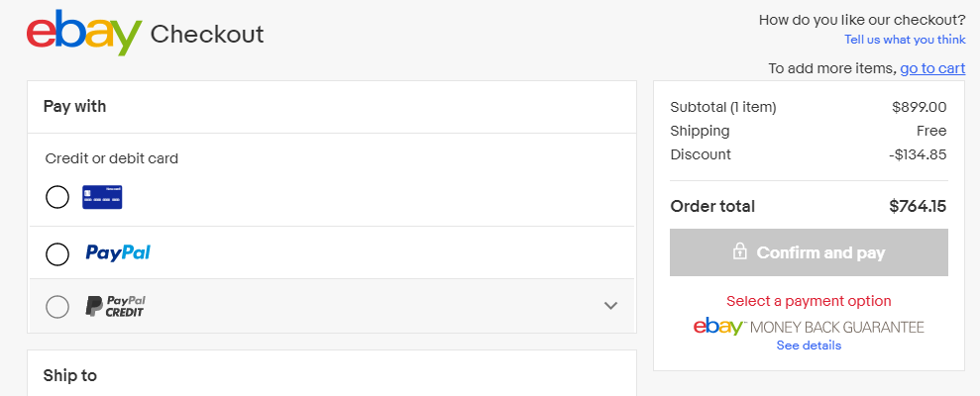Viewport: 980px width, 396px height.
Task: Select the credit or debit card radio button
Action: 57,197
